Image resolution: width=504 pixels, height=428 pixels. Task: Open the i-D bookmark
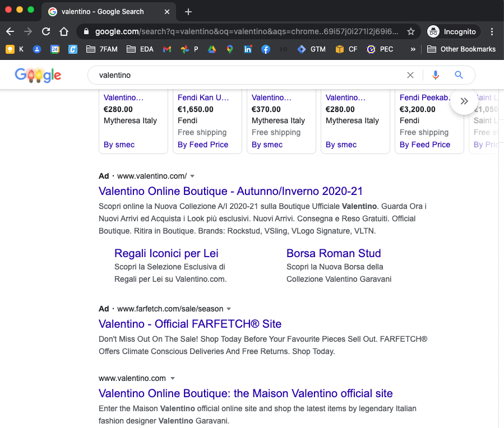click(x=284, y=49)
